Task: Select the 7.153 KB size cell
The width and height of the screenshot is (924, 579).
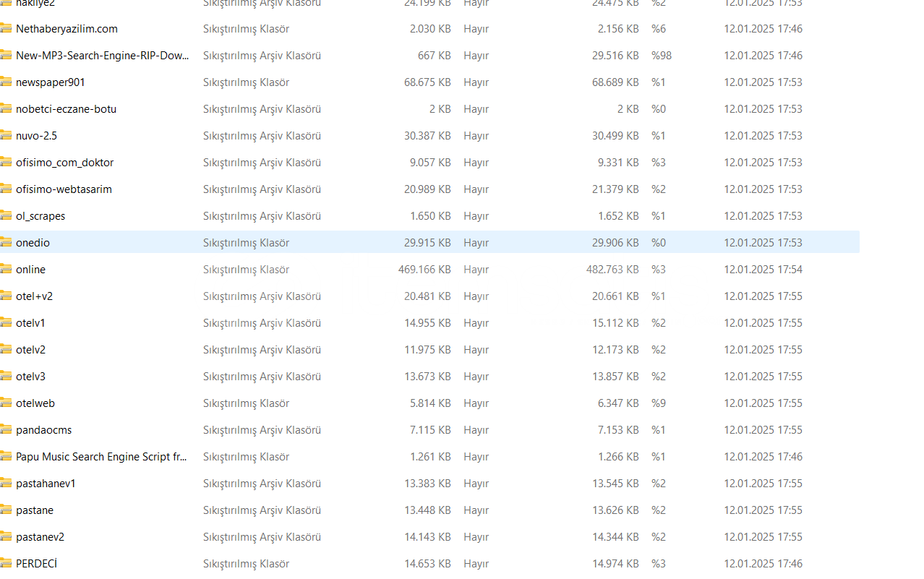Action: [618, 430]
